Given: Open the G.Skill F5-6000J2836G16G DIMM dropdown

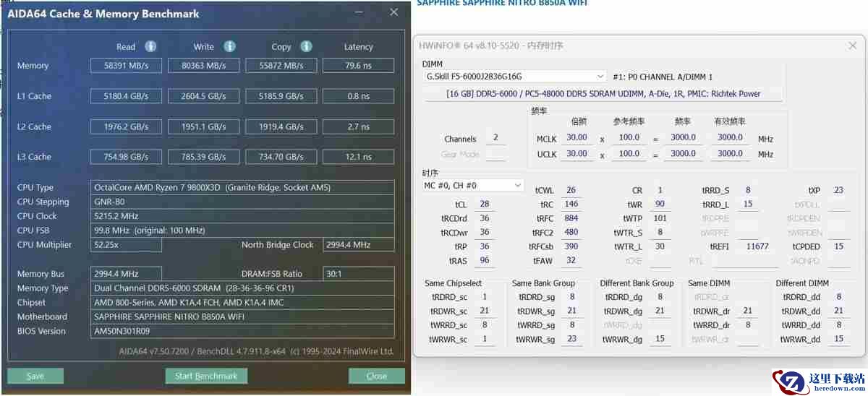Looking at the screenshot, I should (515, 76).
